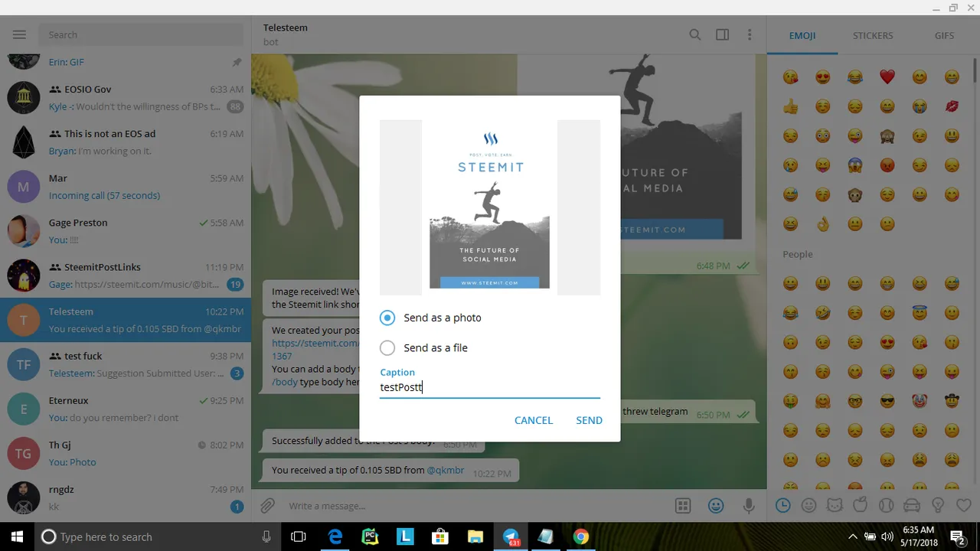Insert the clown face emoji
Viewport: 980px width, 551px height.
920,401
